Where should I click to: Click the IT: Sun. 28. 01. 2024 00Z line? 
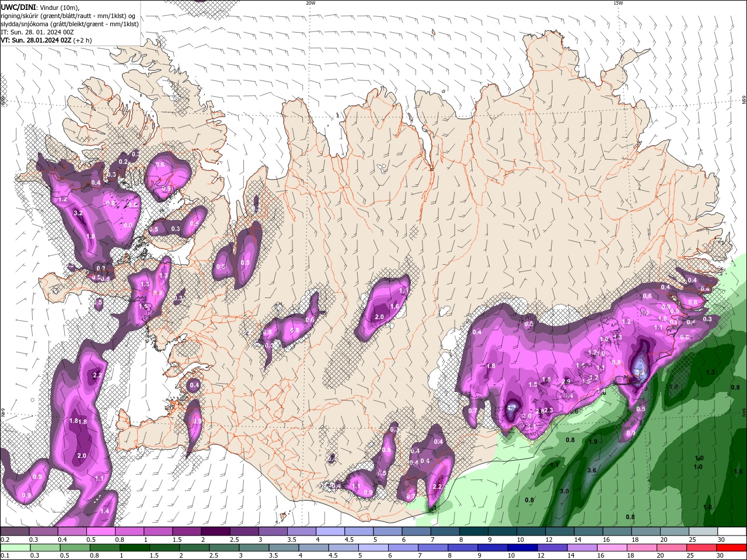(x=37, y=32)
